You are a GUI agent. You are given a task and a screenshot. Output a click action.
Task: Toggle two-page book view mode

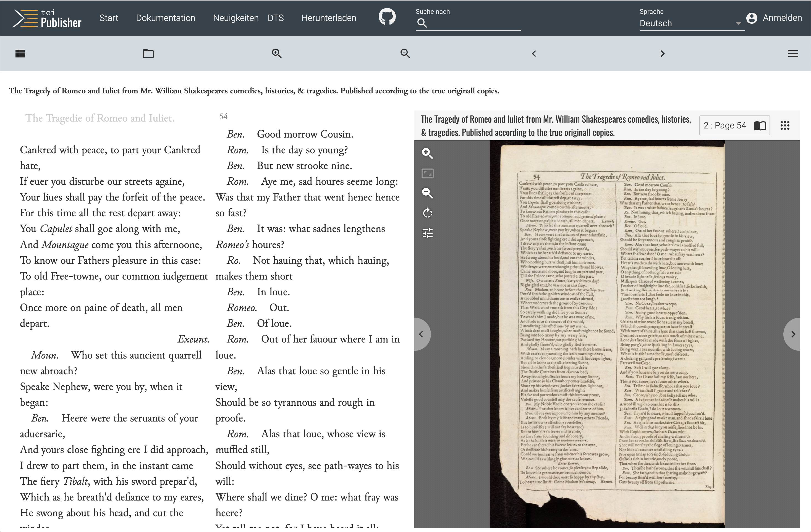[x=760, y=126]
